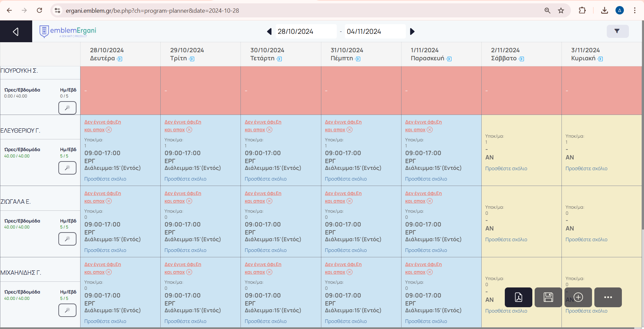The height and width of the screenshot is (329, 644).
Task: Advance to next week with right arrow
Action: (412, 31)
